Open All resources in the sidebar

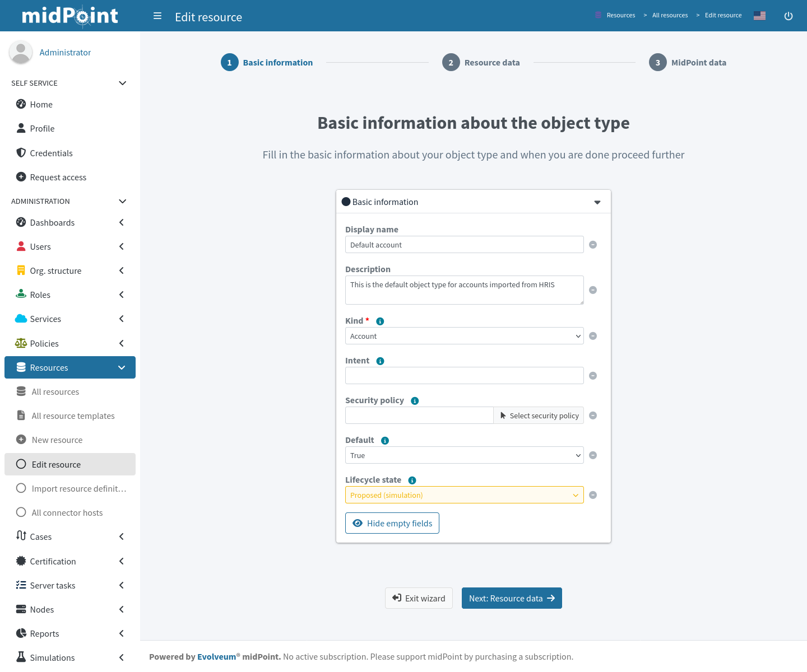pos(55,392)
